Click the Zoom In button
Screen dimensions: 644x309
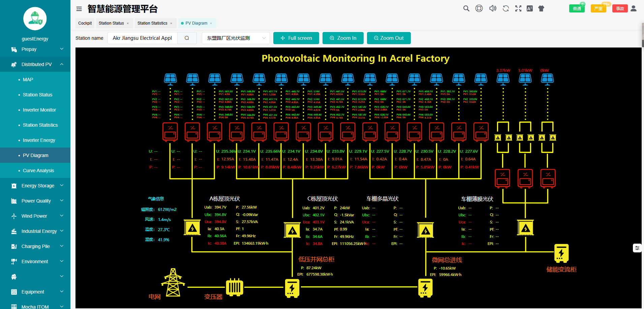pyautogui.click(x=343, y=38)
